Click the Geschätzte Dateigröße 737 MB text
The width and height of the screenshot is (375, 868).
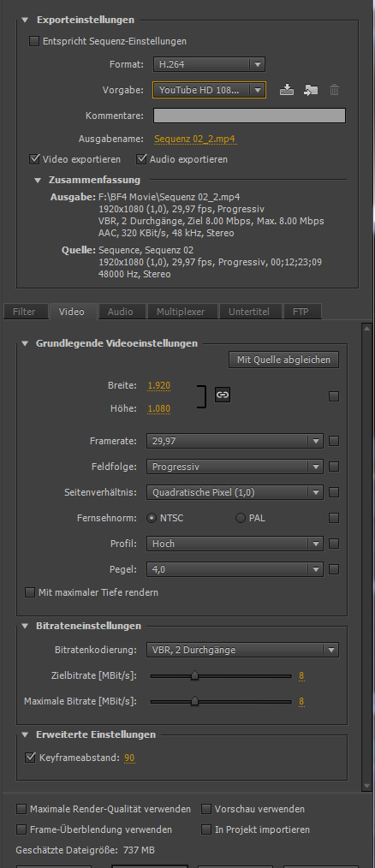[86, 849]
